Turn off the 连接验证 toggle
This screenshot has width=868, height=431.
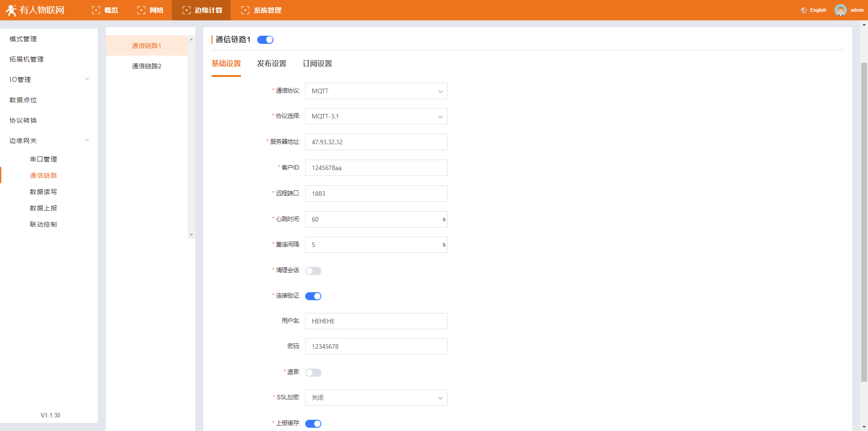313,296
